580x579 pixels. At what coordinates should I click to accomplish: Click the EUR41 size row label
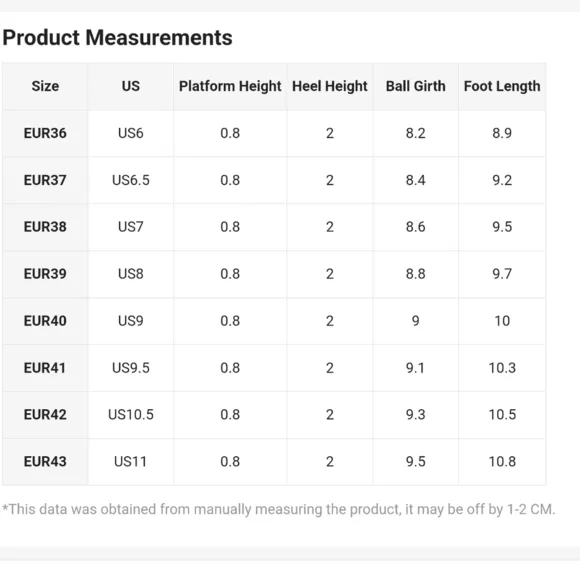45,368
